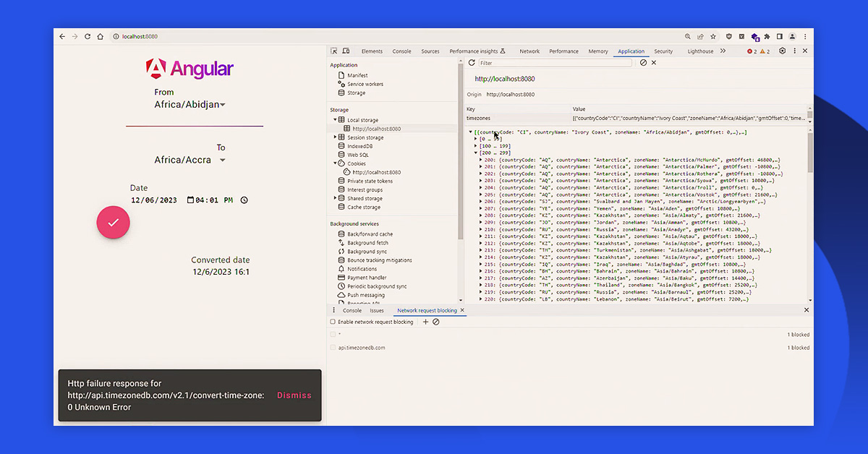Image resolution: width=868 pixels, height=454 pixels.
Task: Open the time picker clock icon
Action: [244, 200]
